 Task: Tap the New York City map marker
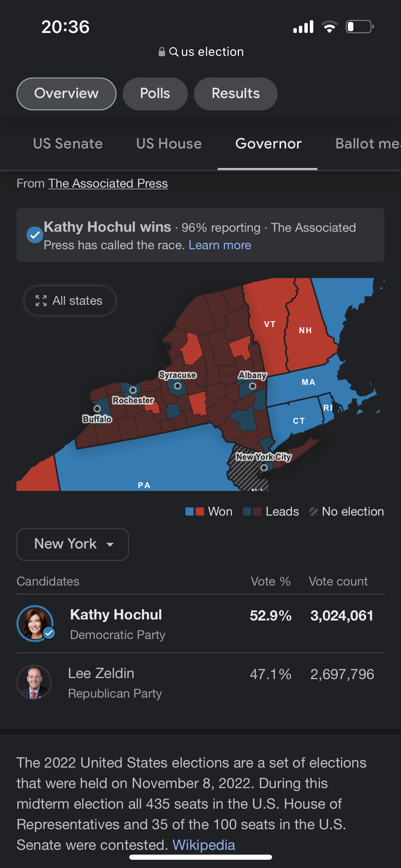click(x=264, y=468)
